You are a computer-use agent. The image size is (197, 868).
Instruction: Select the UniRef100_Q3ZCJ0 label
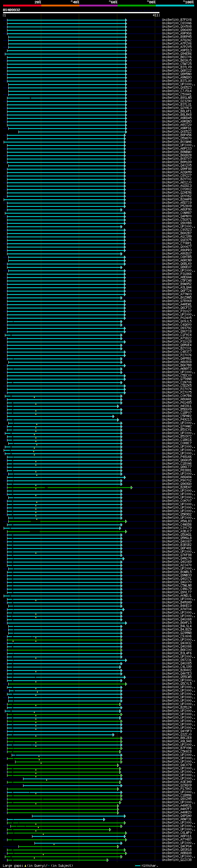pyautogui.click(x=177, y=735)
